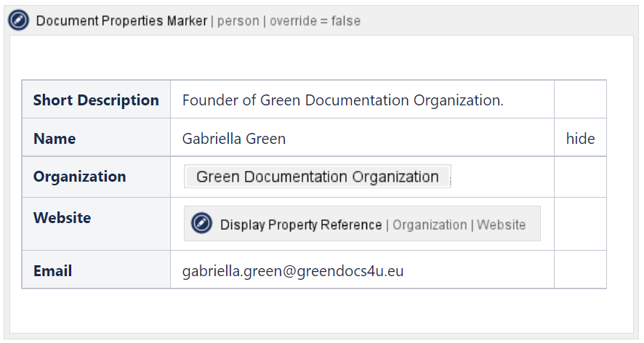The width and height of the screenshot is (644, 343).
Task: Click the Short Description header cell
Action: [96, 100]
